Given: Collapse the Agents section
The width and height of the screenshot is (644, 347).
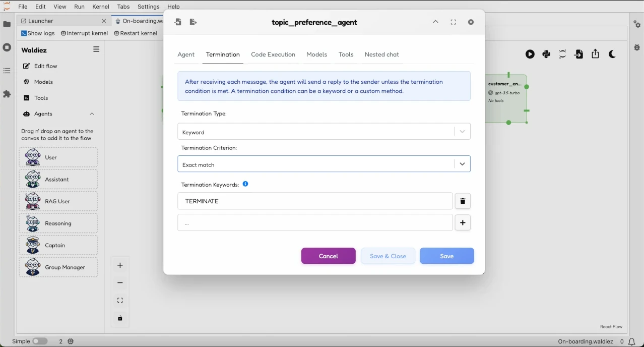Looking at the screenshot, I should pos(92,114).
